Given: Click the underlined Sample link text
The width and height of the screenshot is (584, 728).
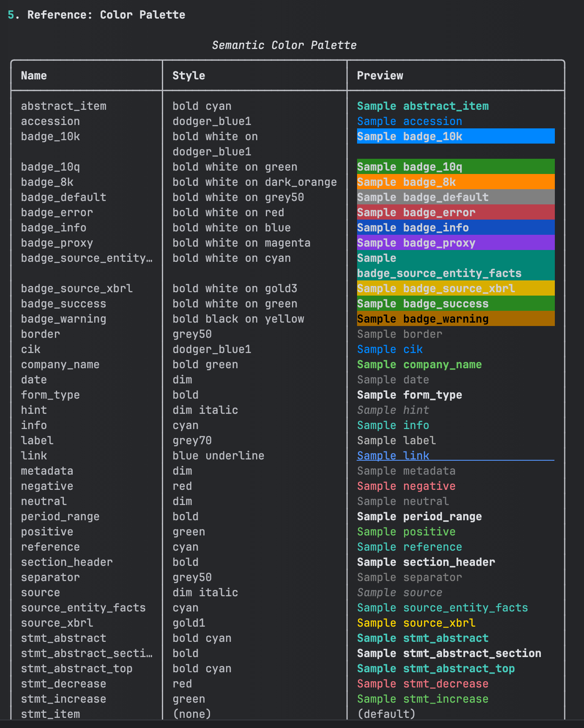Looking at the screenshot, I should (393, 456).
